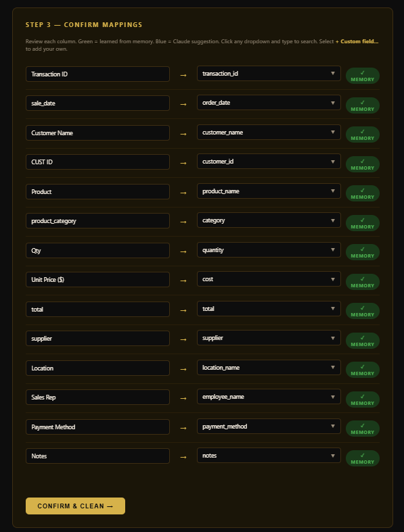Open the category mapping dropdown
This screenshot has height=532, width=404.
point(269,220)
